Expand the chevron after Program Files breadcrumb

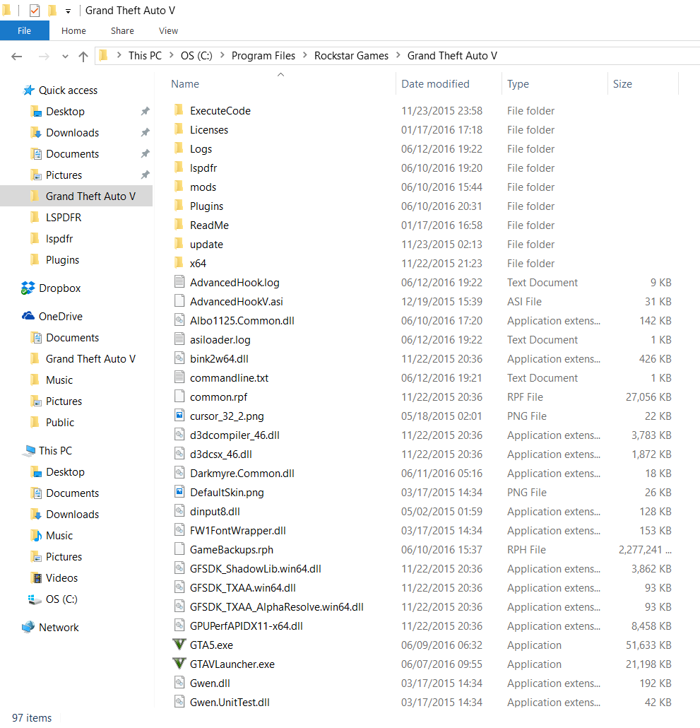click(304, 56)
